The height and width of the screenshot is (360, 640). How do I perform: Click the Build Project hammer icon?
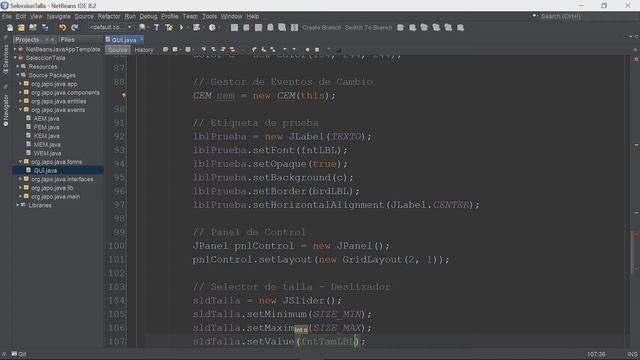tap(157, 28)
